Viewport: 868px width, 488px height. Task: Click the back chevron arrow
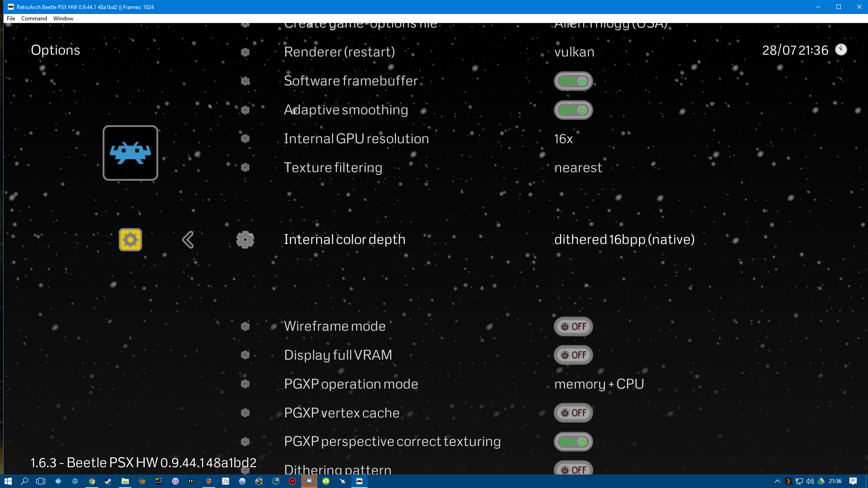[188, 239]
